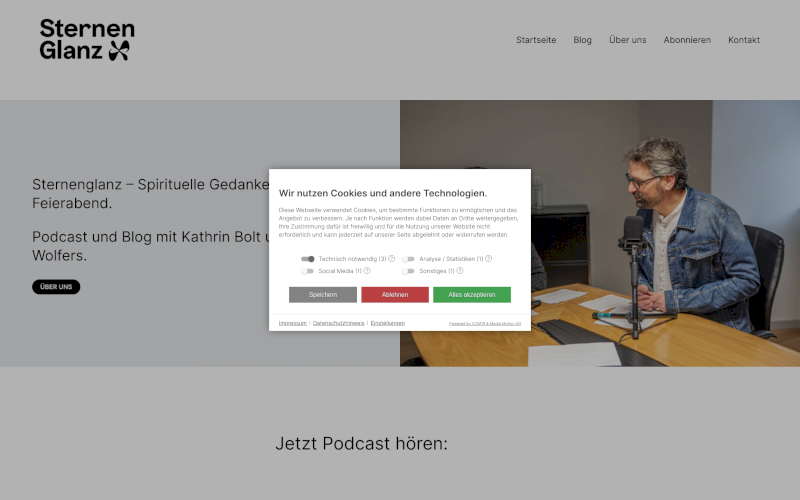Open the Social Media info question mark
Image resolution: width=800 pixels, height=500 pixels.
click(367, 271)
